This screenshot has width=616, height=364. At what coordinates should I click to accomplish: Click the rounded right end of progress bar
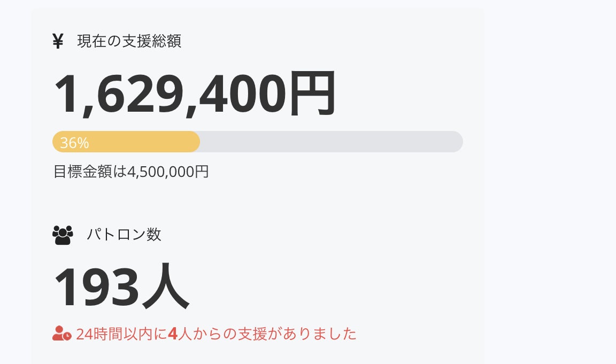coord(456,142)
